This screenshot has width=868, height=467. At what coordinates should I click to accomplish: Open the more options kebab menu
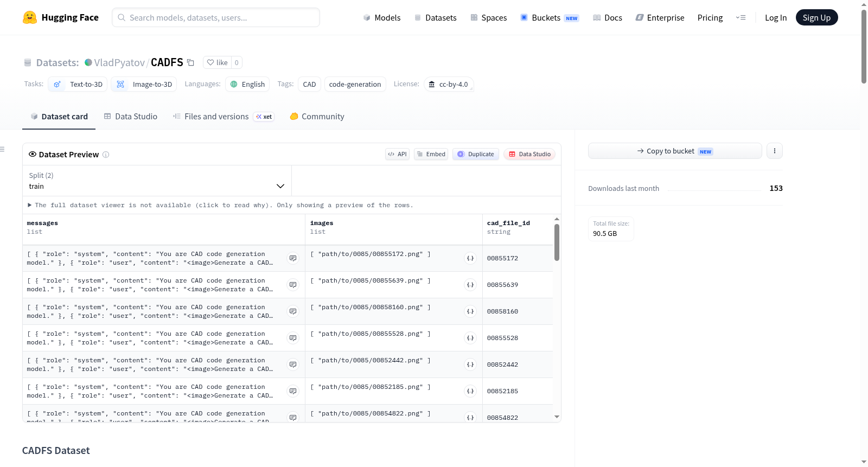pos(775,151)
